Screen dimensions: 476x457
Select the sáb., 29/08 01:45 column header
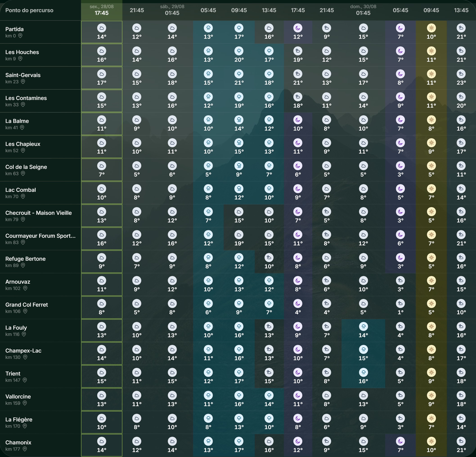172,10
